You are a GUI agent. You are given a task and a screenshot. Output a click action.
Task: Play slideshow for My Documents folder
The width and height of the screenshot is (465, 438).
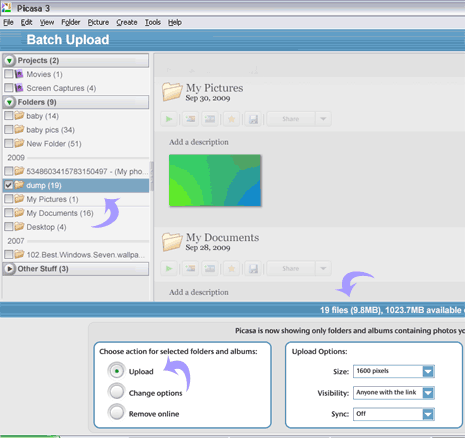click(x=169, y=269)
